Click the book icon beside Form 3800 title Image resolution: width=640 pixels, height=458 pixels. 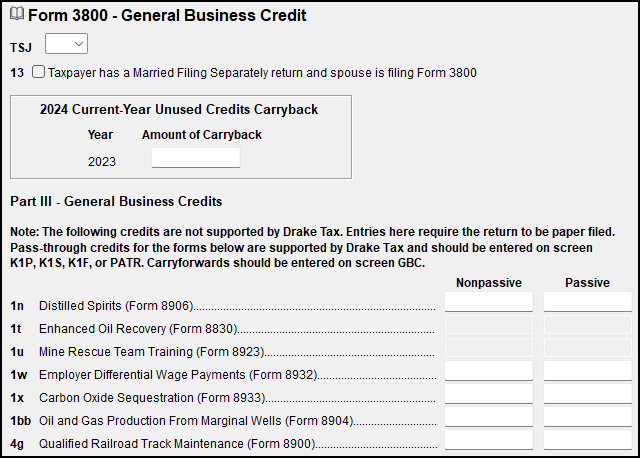click(17, 16)
